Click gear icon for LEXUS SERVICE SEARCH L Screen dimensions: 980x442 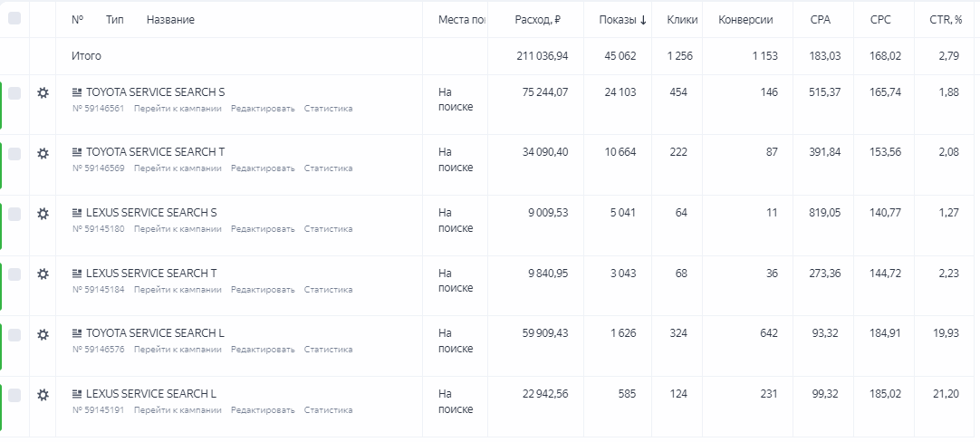[x=43, y=395]
